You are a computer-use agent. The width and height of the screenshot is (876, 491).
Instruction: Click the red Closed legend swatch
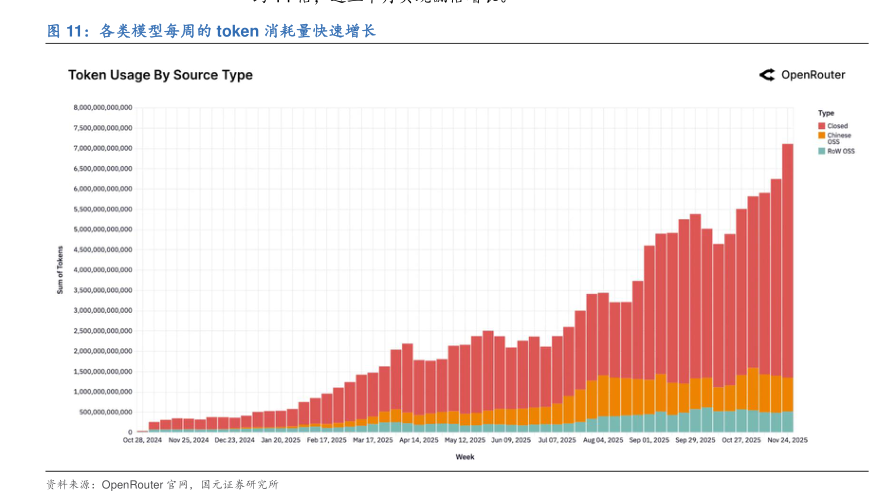click(821, 126)
